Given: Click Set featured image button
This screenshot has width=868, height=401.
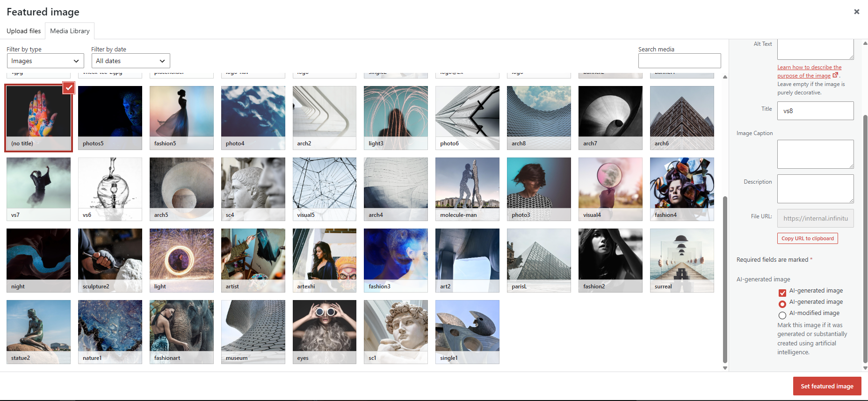Looking at the screenshot, I should click(827, 386).
